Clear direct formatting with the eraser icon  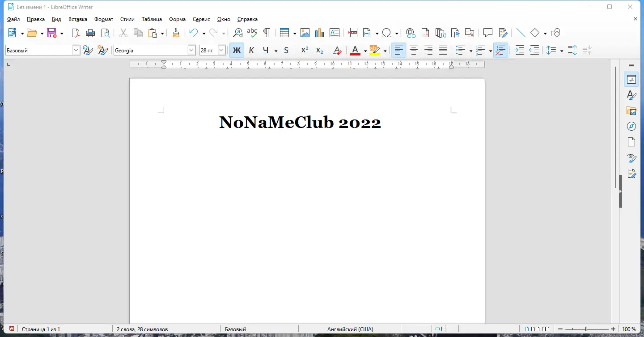(338, 51)
